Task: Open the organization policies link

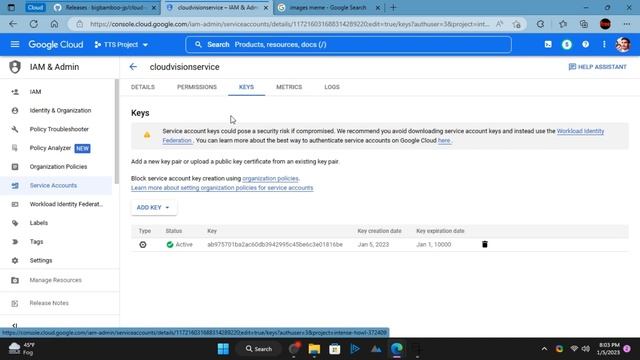Action: pos(270,178)
